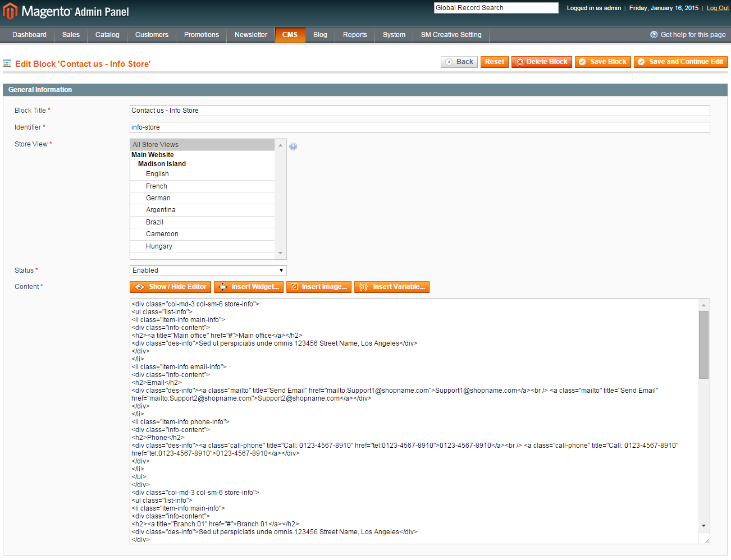Click the General Information section header
The width and height of the screenshot is (731, 560).
[365, 90]
